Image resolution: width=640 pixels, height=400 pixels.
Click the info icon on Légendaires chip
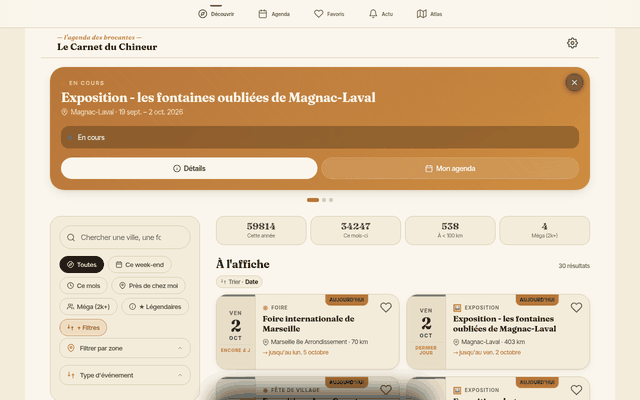click(132, 307)
